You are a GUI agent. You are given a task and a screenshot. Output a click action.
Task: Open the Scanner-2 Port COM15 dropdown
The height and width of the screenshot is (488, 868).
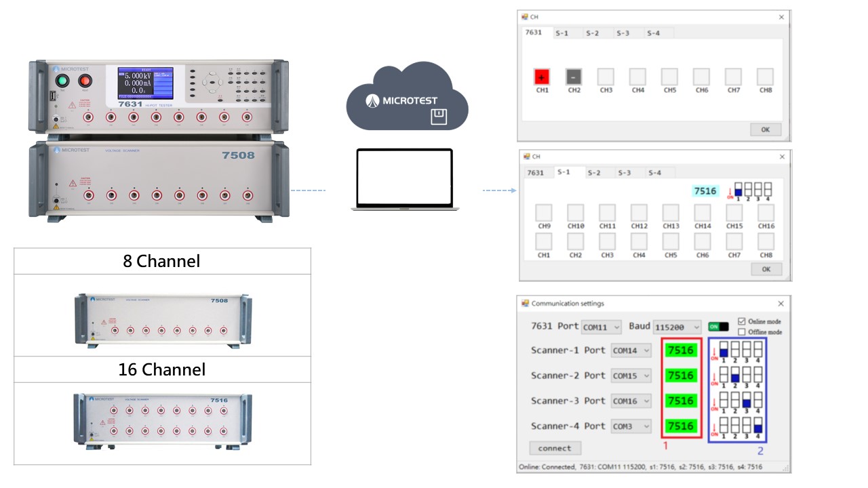[631, 375]
